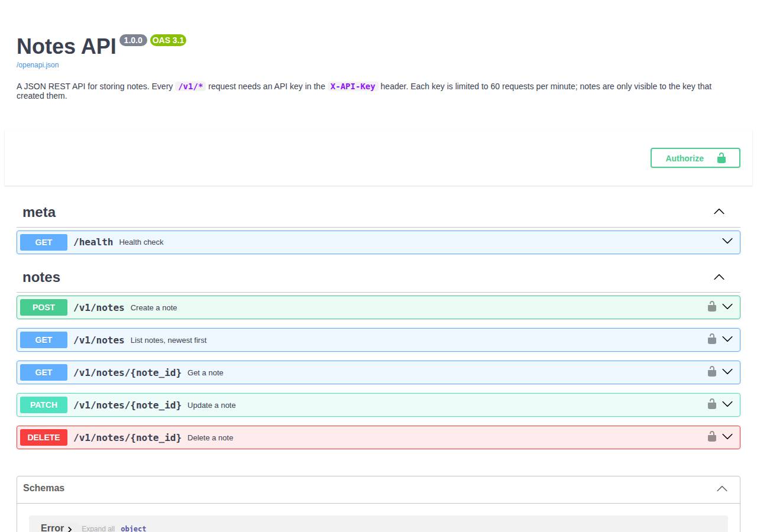Image resolution: width=757 pixels, height=532 pixels.
Task: Click the 'Health check' summary text
Action: tap(141, 242)
